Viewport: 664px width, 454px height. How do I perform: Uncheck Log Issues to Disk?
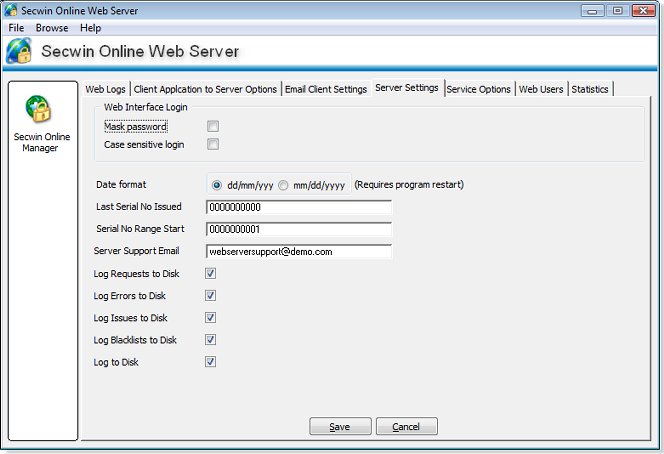click(210, 318)
